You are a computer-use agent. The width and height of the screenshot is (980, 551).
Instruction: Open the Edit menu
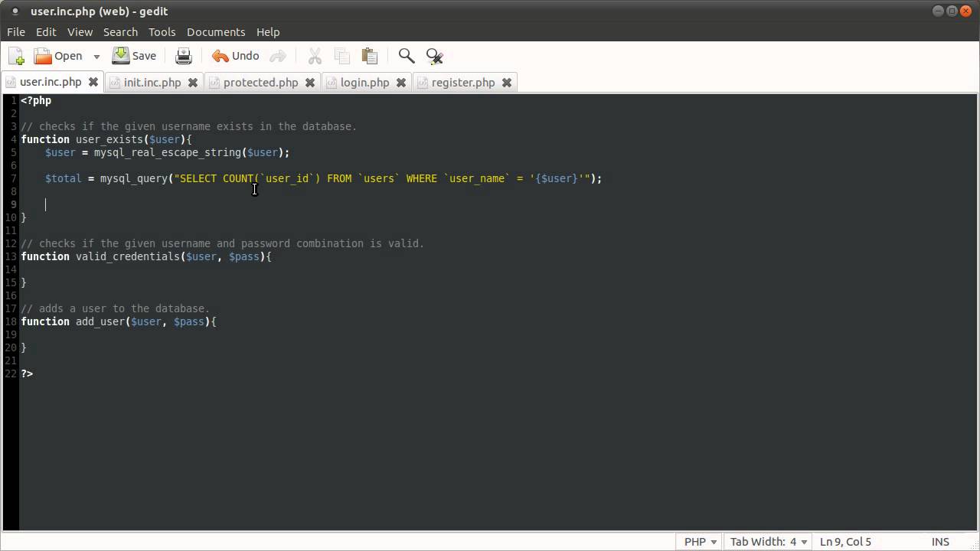(x=46, y=32)
